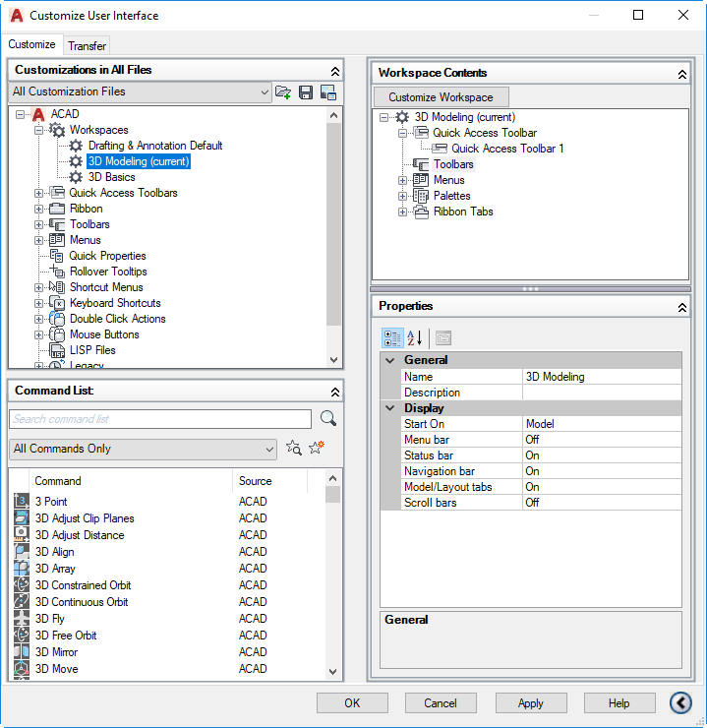Select Toolbars node in Workspace Contents
Screen dimensions: 707x728
pos(453,164)
